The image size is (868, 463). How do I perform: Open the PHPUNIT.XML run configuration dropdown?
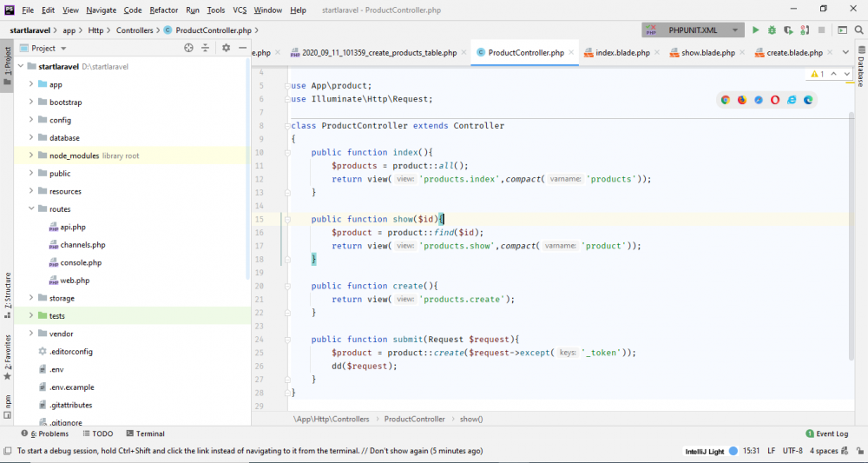[693, 30]
